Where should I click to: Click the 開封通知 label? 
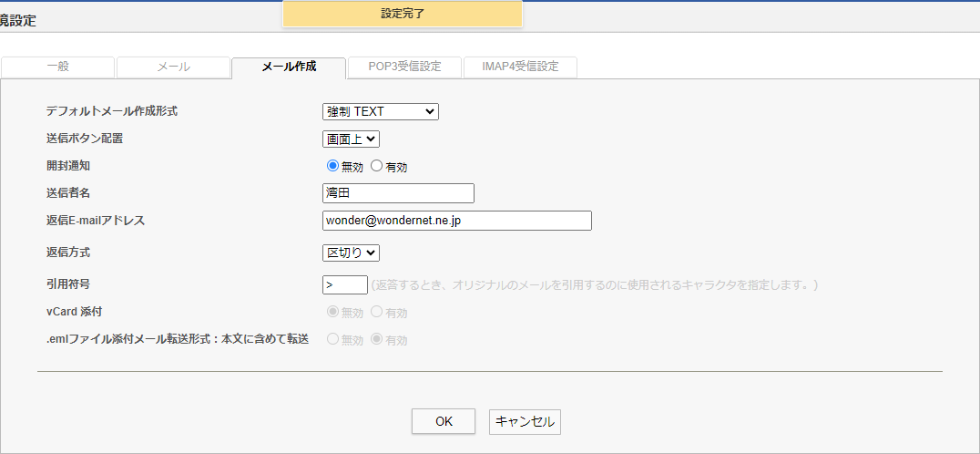click(x=68, y=166)
